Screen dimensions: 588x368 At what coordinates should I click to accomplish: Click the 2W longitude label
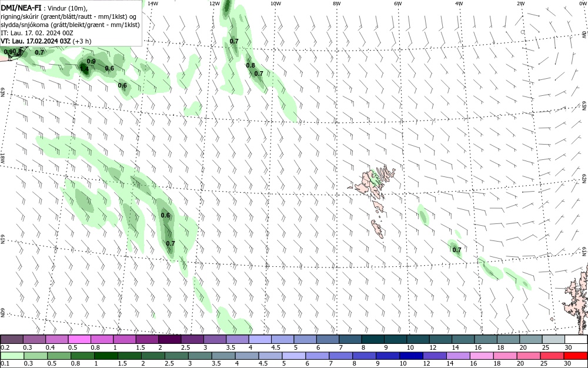click(520, 4)
